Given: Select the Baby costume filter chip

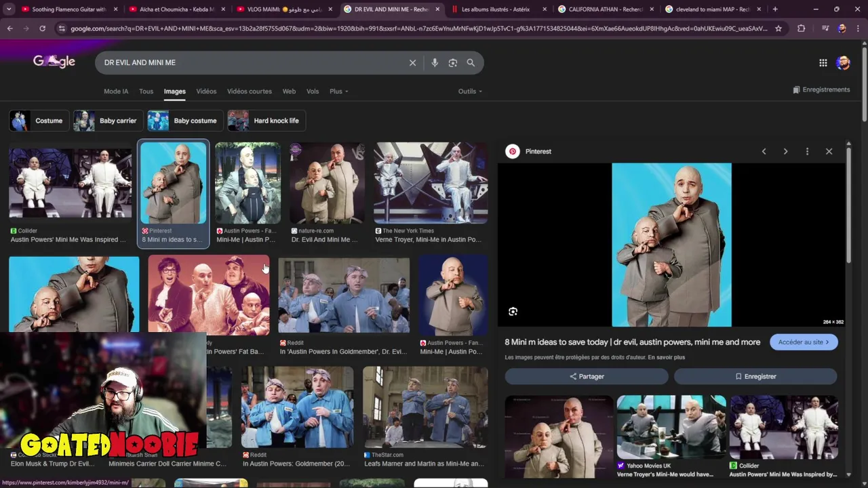Looking at the screenshot, I should coord(185,121).
